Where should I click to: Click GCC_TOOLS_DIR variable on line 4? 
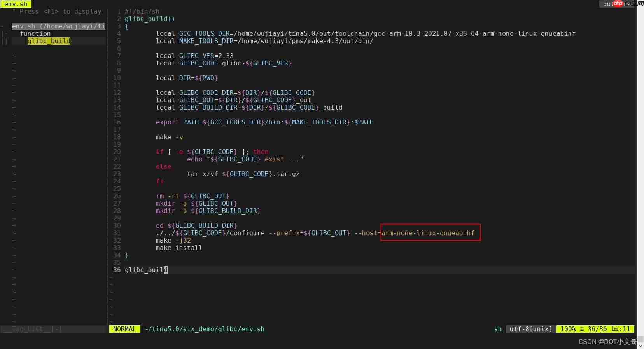pyautogui.click(x=204, y=33)
